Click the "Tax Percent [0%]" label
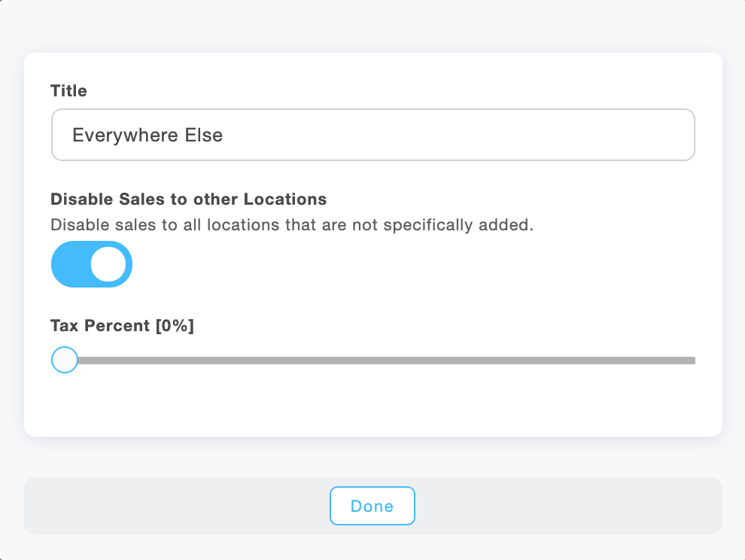Image resolution: width=745 pixels, height=560 pixels. [x=122, y=326]
